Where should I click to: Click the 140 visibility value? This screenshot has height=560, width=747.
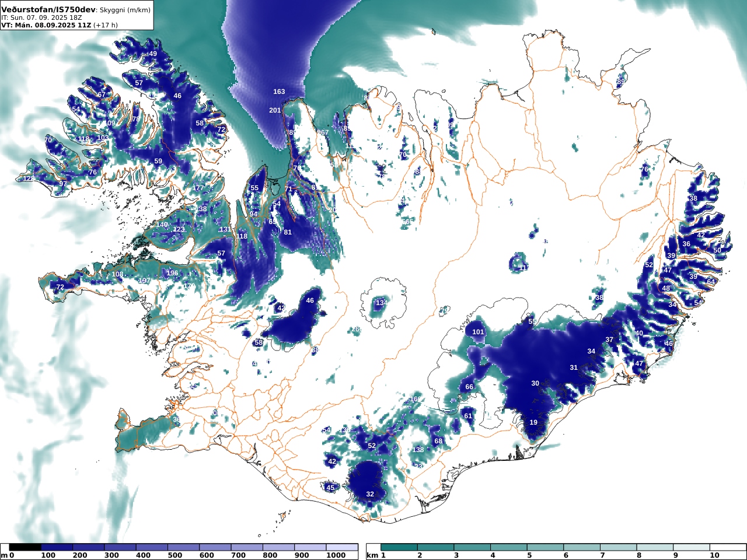tap(162, 225)
